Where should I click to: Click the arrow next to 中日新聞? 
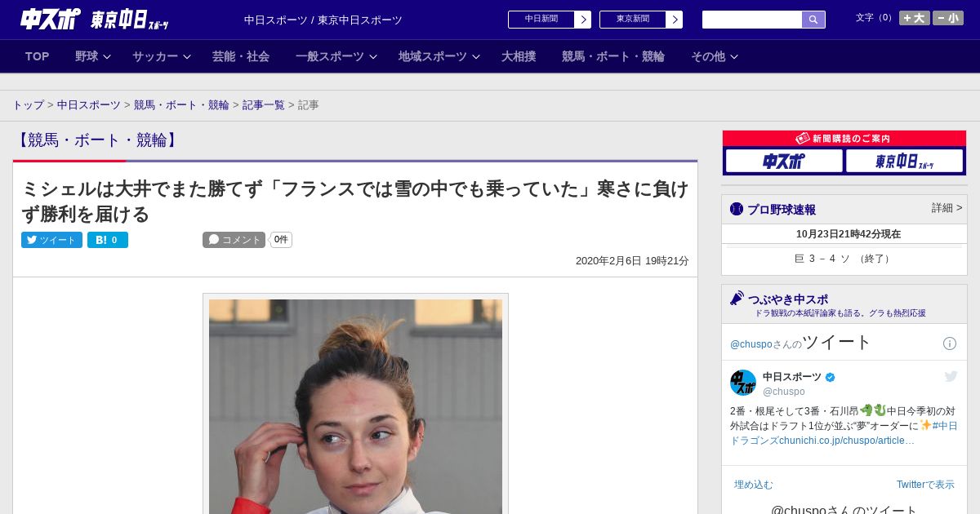pyautogui.click(x=583, y=20)
